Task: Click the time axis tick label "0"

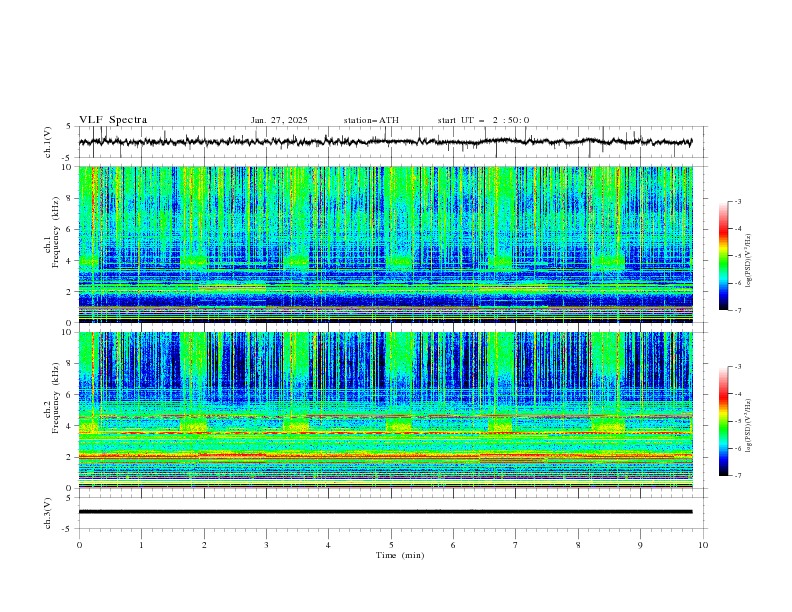Action: [x=79, y=545]
